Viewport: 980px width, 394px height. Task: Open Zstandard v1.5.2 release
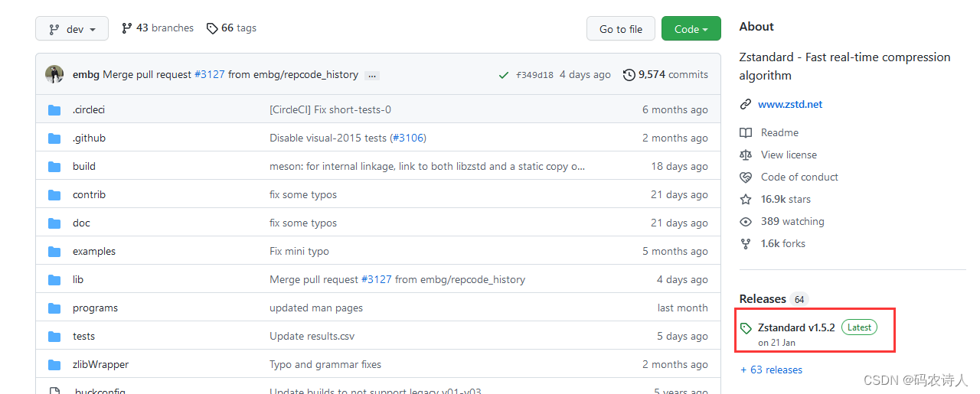coord(796,327)
